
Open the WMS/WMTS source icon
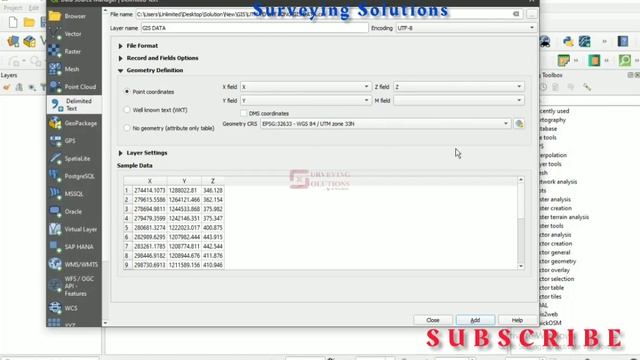(x=55, y=264)
